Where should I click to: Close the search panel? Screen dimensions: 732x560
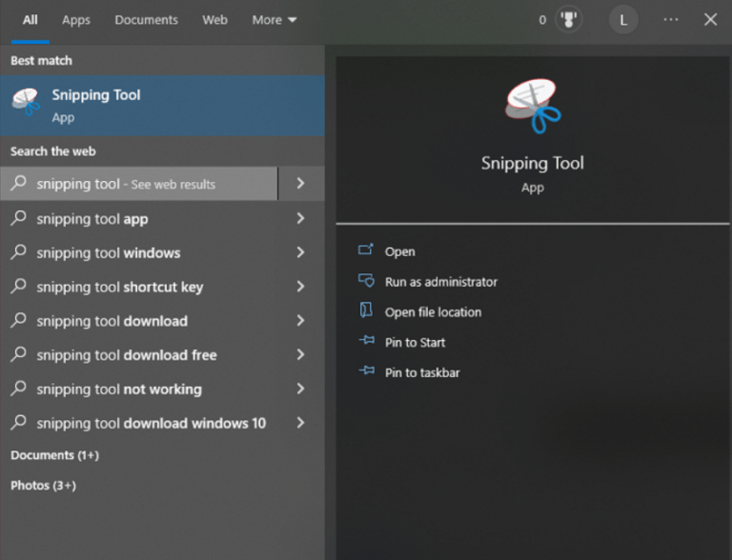point(710,20)
